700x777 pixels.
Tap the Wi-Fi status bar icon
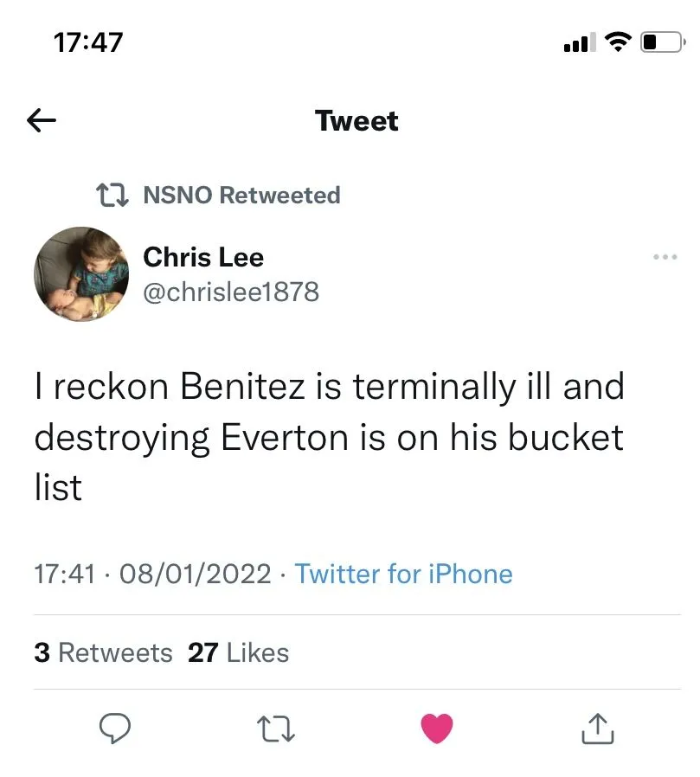click(618, 42)
